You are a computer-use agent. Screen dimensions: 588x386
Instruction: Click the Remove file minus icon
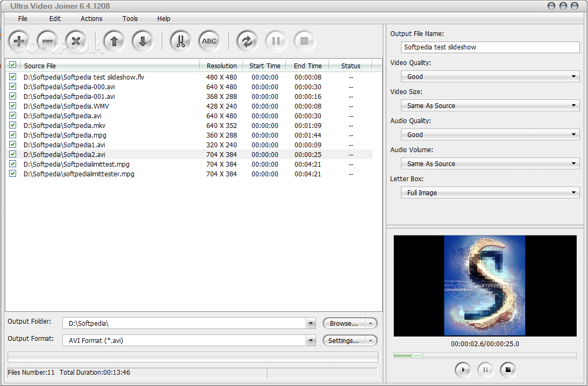click(47, 41)
